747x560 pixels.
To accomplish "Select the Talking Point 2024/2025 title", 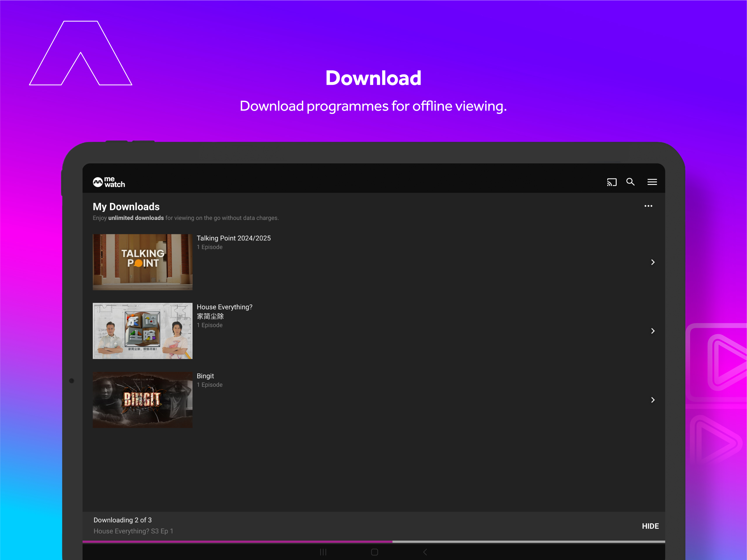I will (234, 238).
